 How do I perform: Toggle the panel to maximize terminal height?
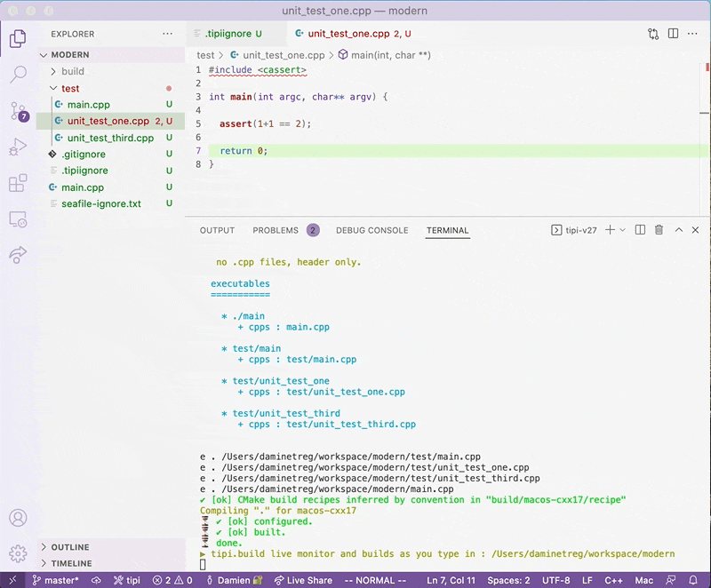click(x=677, y=229)
